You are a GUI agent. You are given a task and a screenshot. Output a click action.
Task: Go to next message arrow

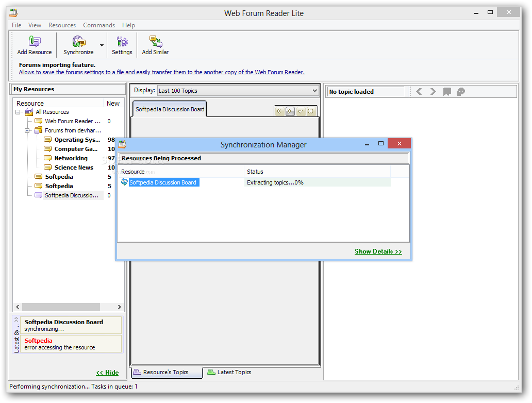point(433,92)
